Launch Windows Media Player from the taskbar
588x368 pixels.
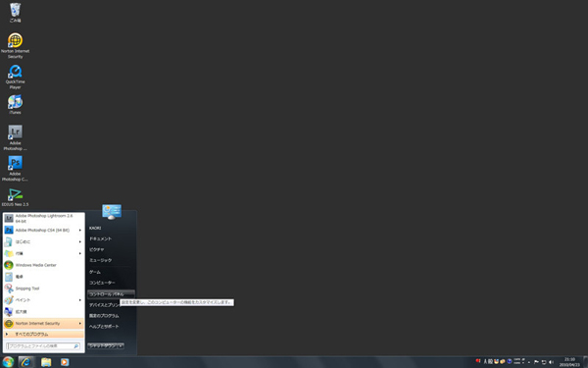(x=65, y=362)
